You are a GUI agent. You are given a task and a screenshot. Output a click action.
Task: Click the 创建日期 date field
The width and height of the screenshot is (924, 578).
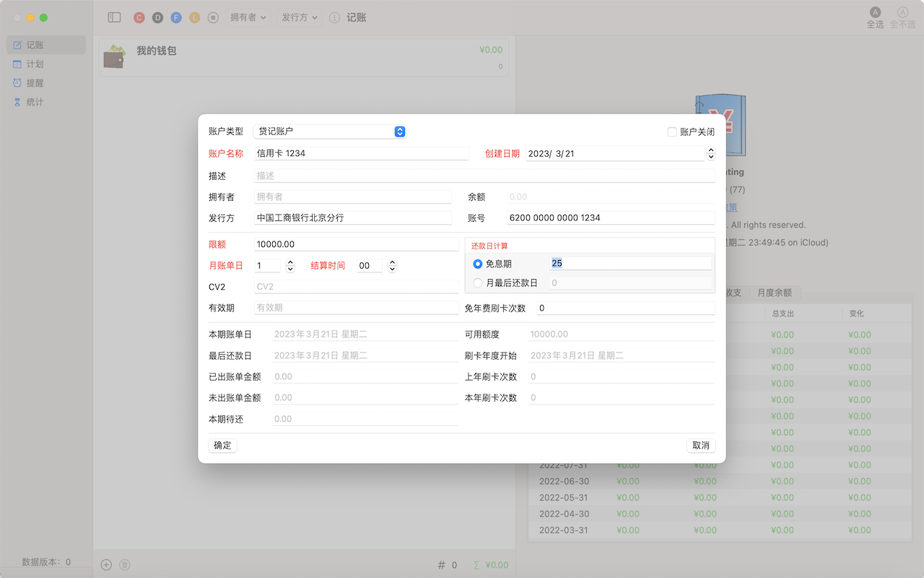point(614,153)
